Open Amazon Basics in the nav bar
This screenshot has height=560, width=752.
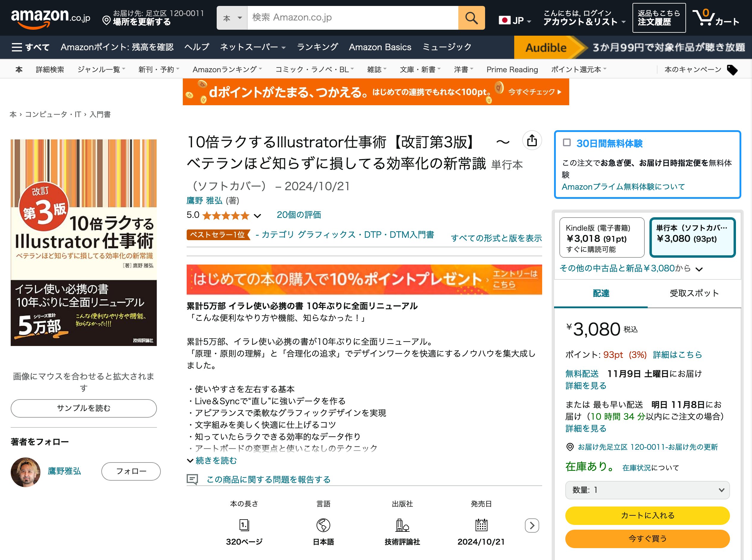pos(380,47)
